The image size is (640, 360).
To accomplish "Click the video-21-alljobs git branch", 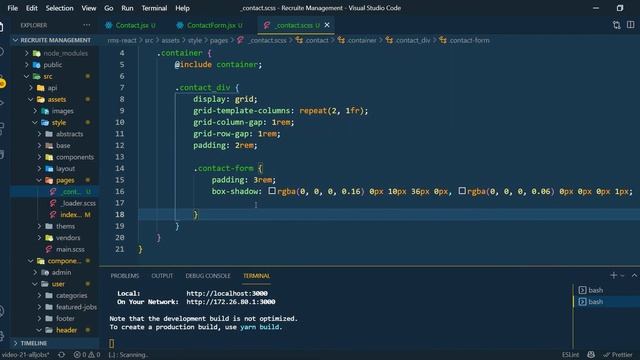I will pyautogui.click(x=25, y=355).
